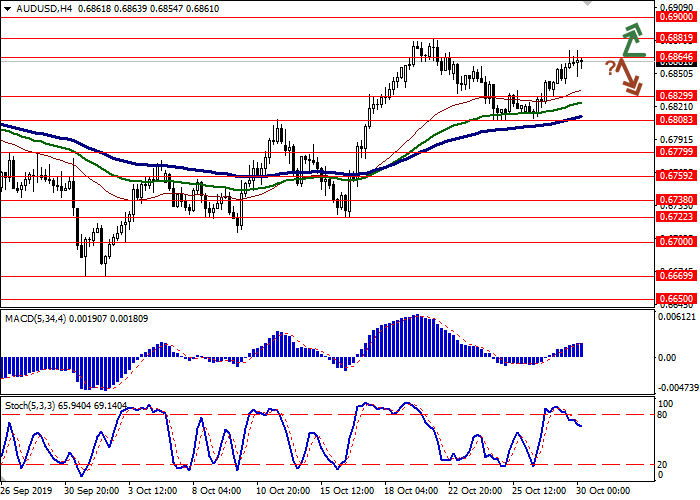Select the 0.68299 support price label

click(676, 96)
